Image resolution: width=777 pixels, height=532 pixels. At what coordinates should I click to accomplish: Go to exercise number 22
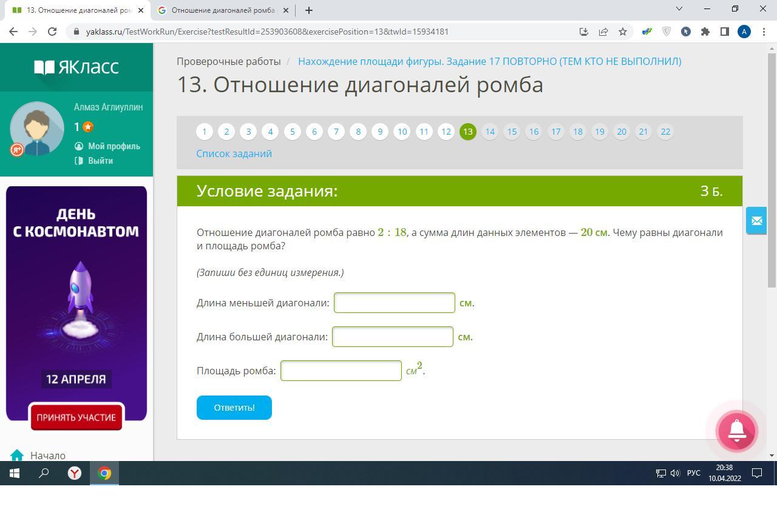pos(666,132)
